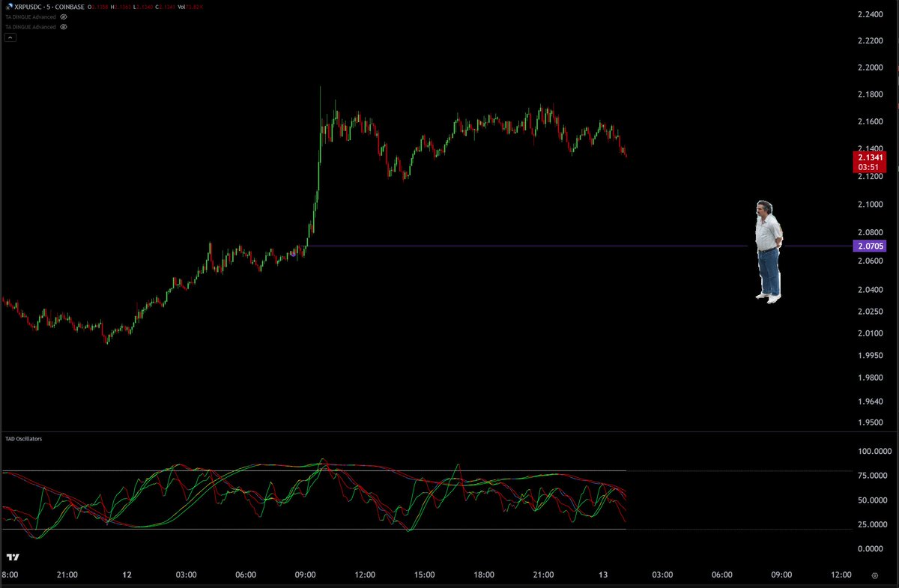Click the 2.1800 price axis label

[x=871, y=94]
